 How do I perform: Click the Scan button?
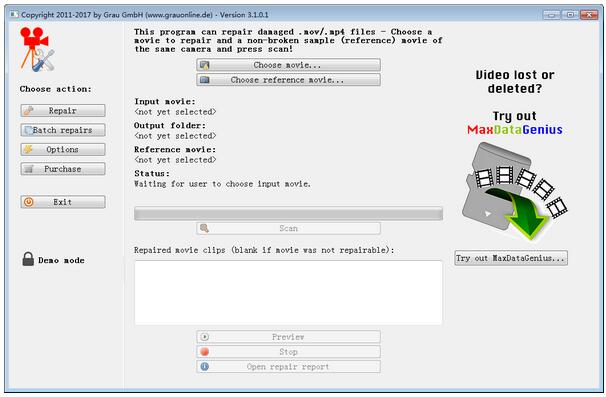[288, 228]
